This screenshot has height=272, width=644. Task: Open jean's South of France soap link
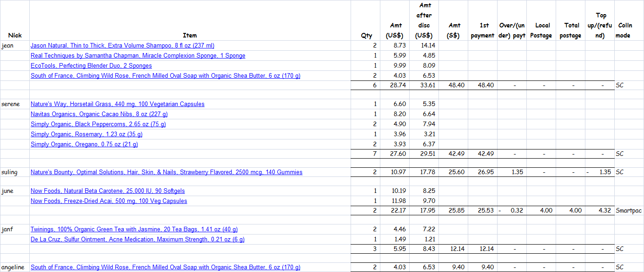click(165, 76)
